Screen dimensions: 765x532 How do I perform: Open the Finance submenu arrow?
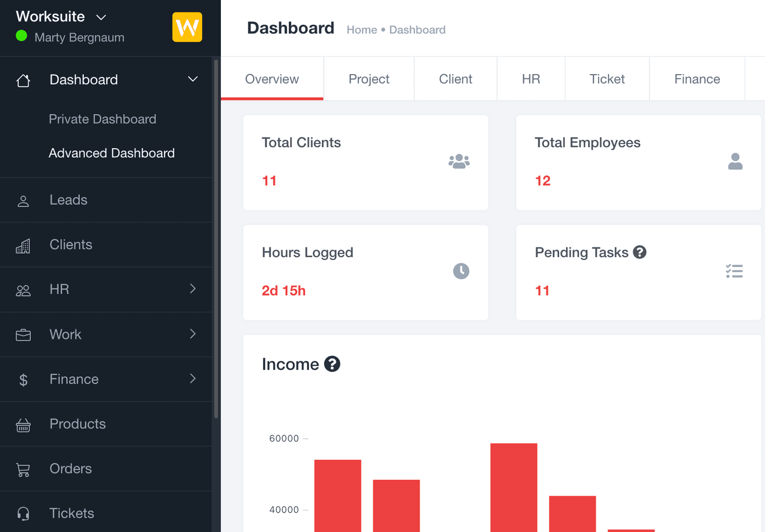[193, 379]
